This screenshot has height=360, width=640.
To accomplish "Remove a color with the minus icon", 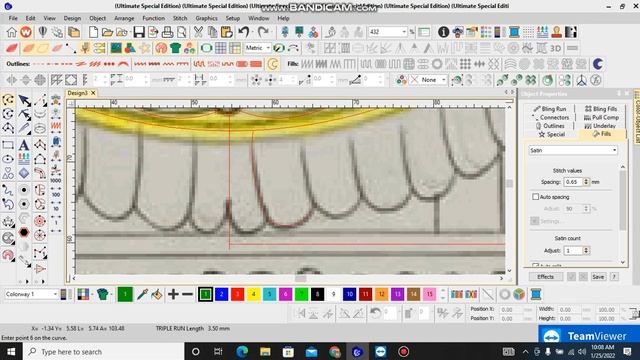I will (x=187, y=294).
